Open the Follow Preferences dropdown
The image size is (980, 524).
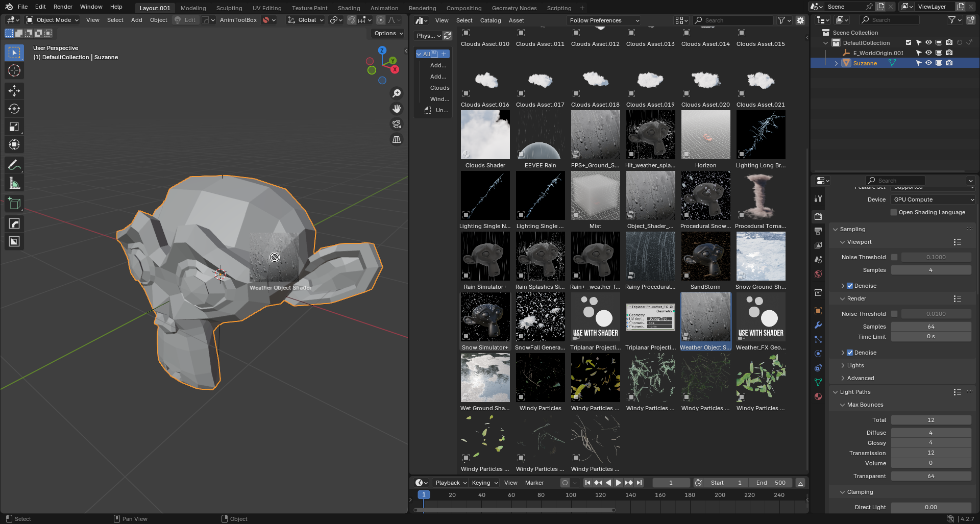point(604,20)
